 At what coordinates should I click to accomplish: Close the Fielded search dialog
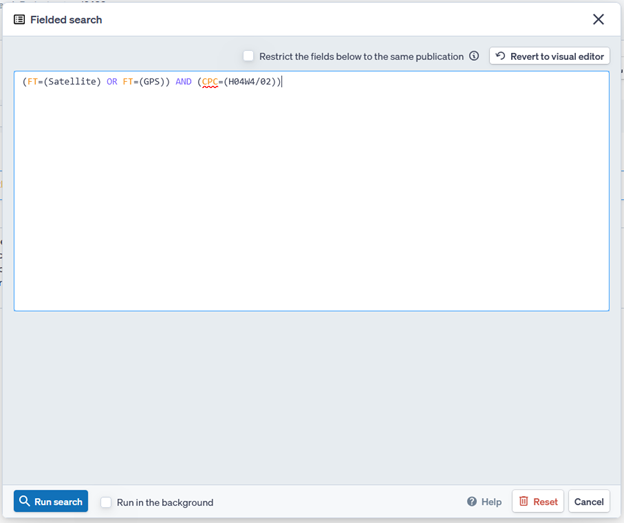pyautogui.click(x=598, y=20)
